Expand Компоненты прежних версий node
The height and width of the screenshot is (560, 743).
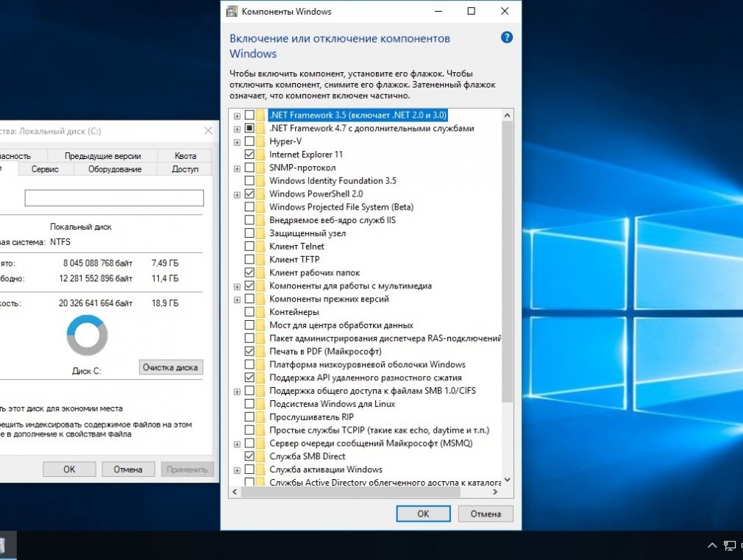pyautogui.click(x=237, y=300)
